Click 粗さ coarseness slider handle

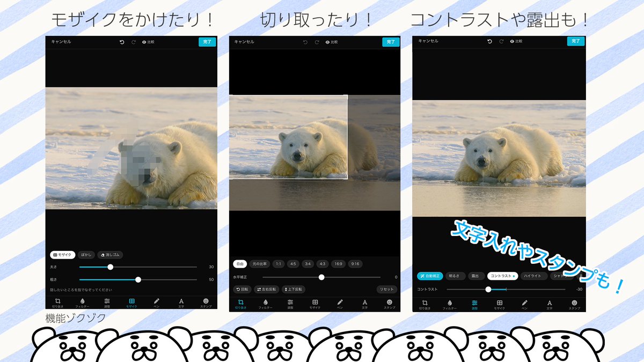click(138, 279)
